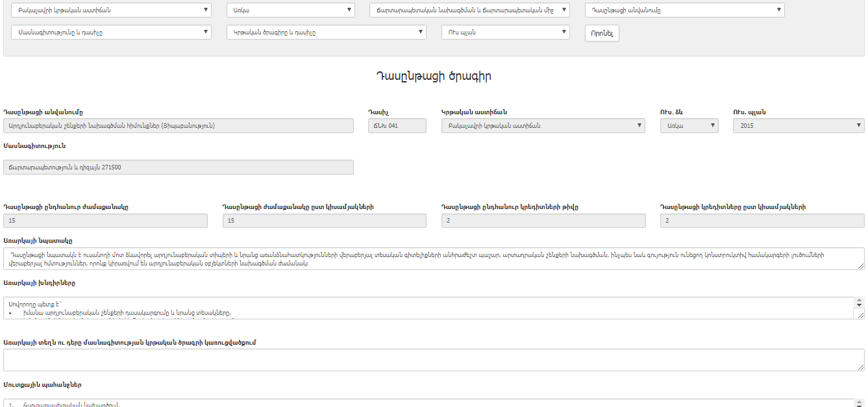Click the Դասիչ field with ՃՆհ 041
The height and width of the screenshot is (407, 868).
(x=397, y=126)
